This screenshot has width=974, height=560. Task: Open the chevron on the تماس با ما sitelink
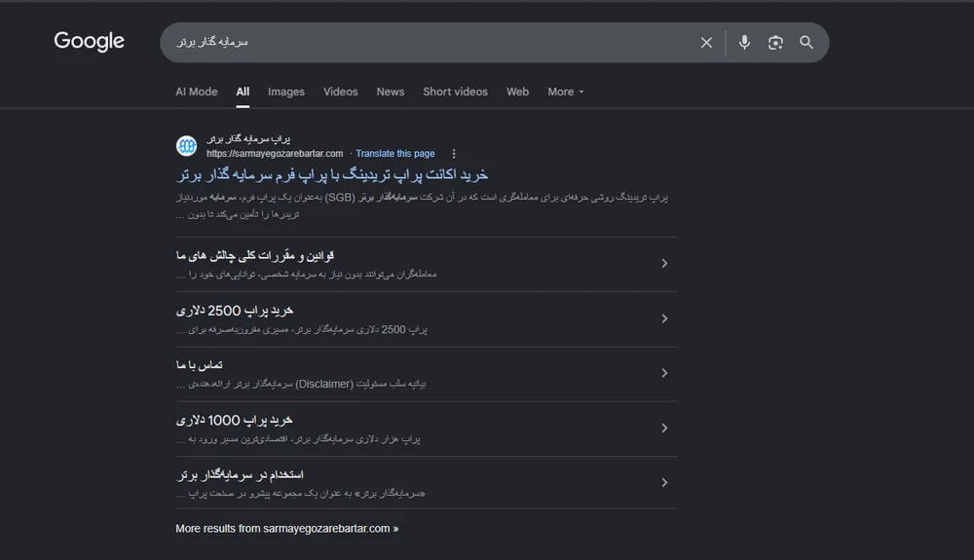point(664,373)
